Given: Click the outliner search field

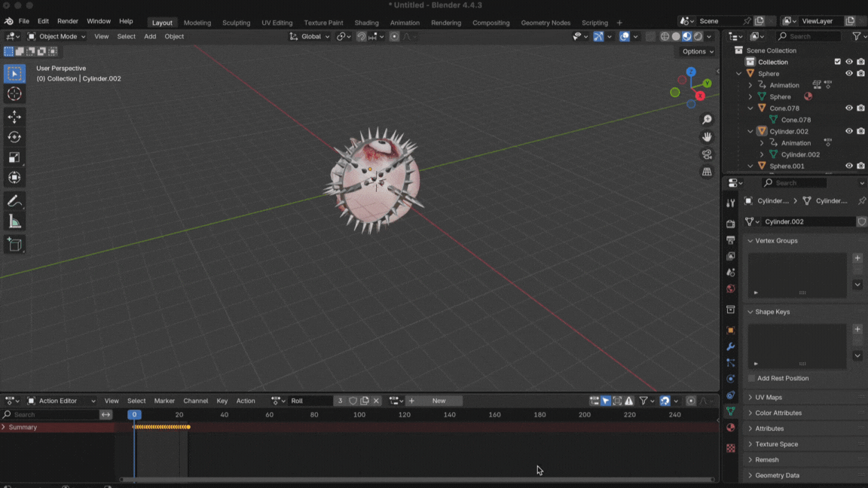Looking at the screenshot, I should coord(808,36).
